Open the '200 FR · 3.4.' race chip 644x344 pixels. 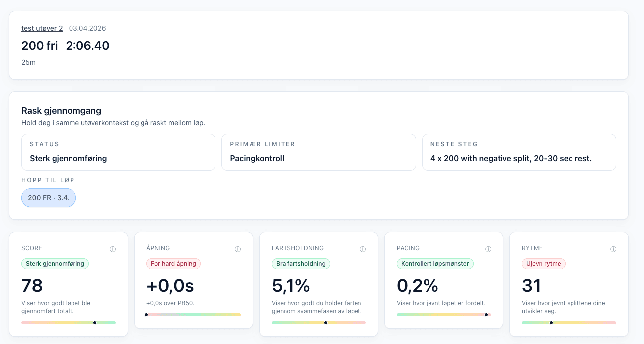coord(48,198)
